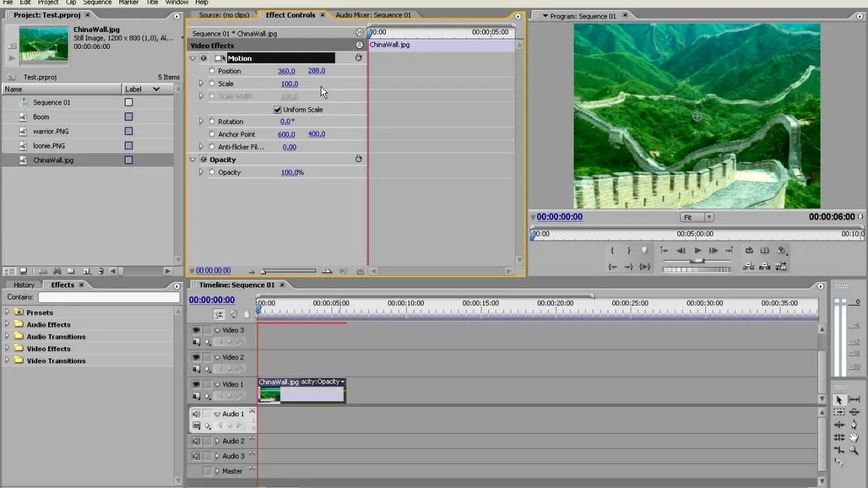Image resolution: width=868 pixels, height=488 pixels.
Task: Click the Position value 360,0
Action: pos(286,71)
